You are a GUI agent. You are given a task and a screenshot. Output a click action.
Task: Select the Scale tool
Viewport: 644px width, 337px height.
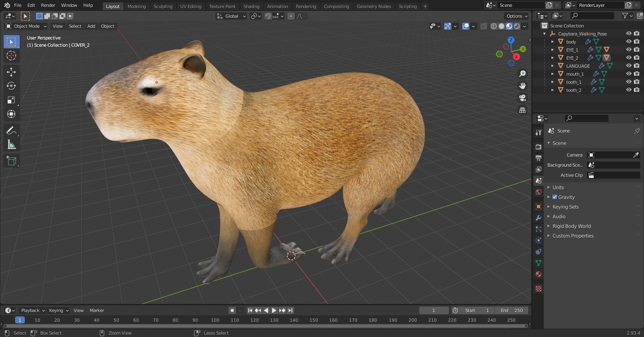[11, 100]
